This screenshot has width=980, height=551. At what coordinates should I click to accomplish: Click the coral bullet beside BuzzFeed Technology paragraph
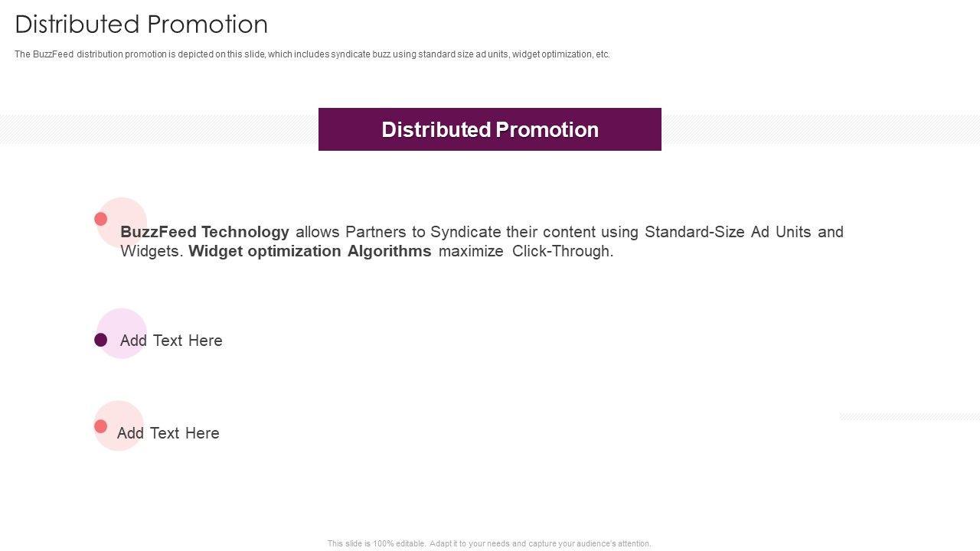[100, 219]
